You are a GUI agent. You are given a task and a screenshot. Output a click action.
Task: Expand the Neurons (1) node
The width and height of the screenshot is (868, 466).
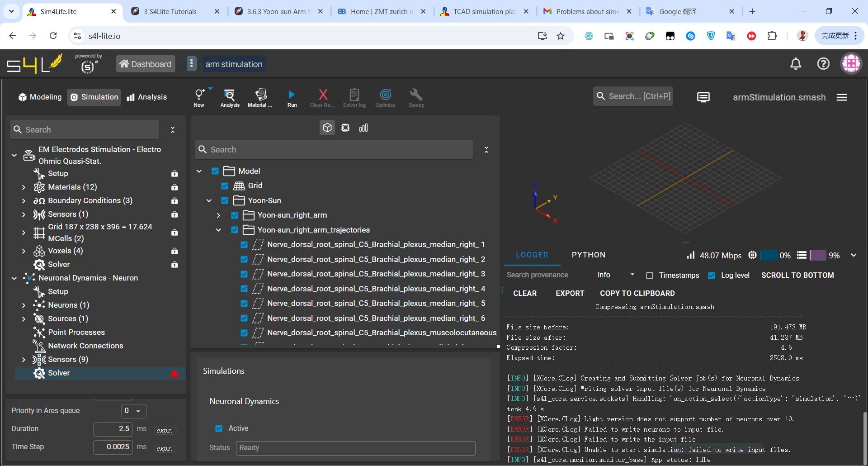pos(24,305)
